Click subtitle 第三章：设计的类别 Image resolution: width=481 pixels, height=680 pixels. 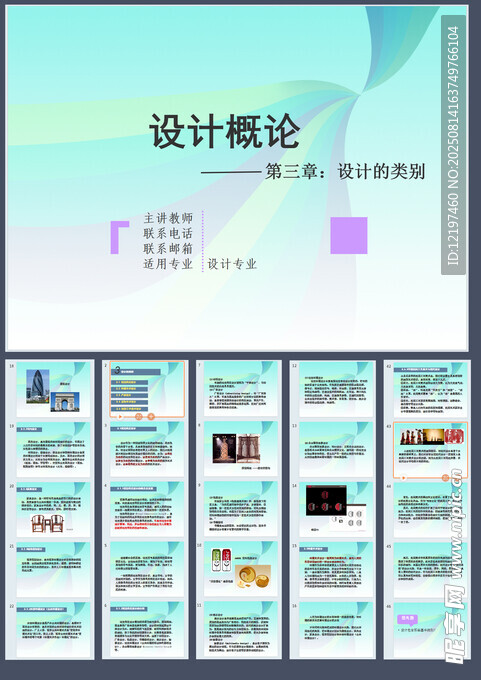(x=345, y=172)
